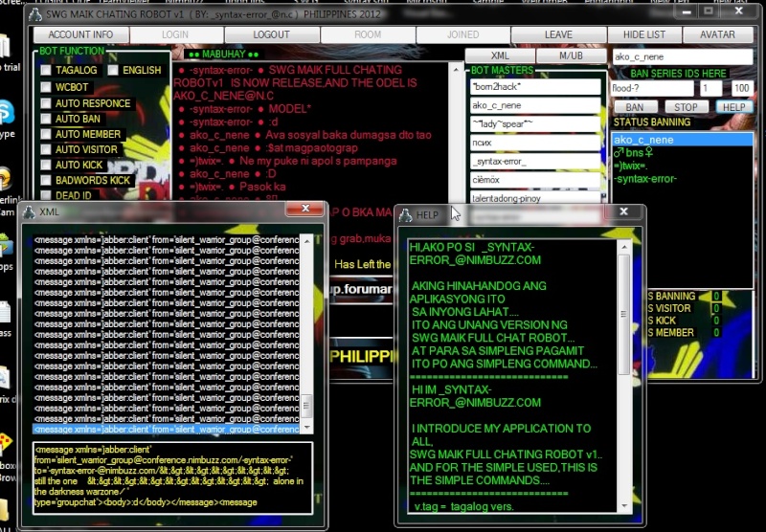This screenshot has height=532, width=766.
Task: Click the STOP banning button
Action: (x=686, y=107)
